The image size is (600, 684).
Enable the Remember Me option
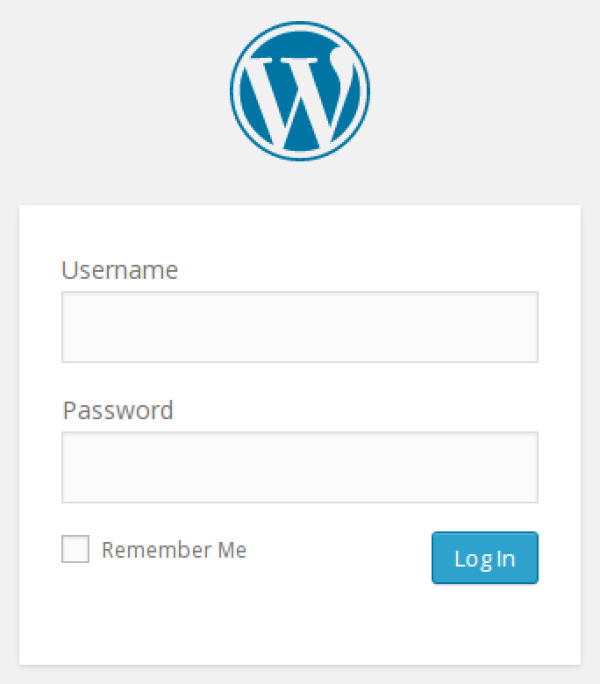tap(75, 549)
